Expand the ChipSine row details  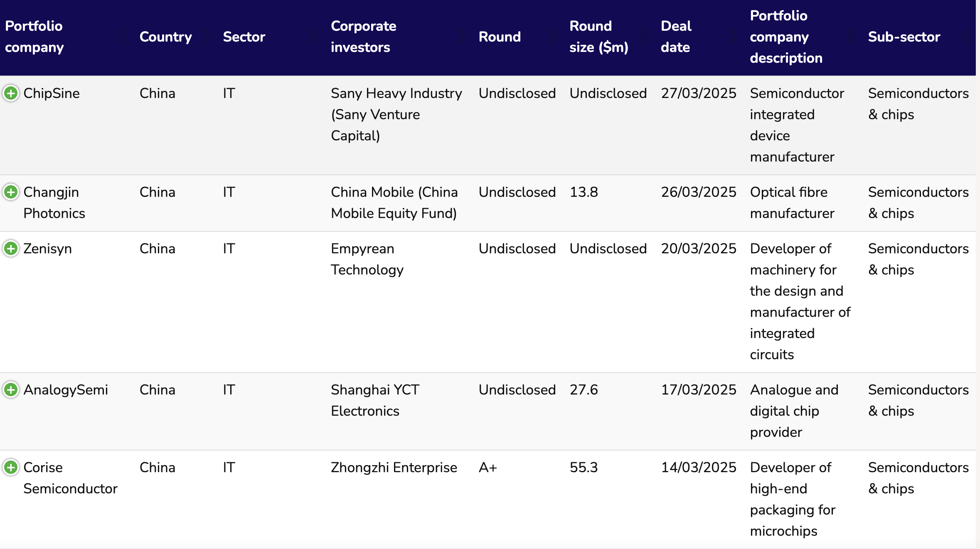(x=11, y=93)
